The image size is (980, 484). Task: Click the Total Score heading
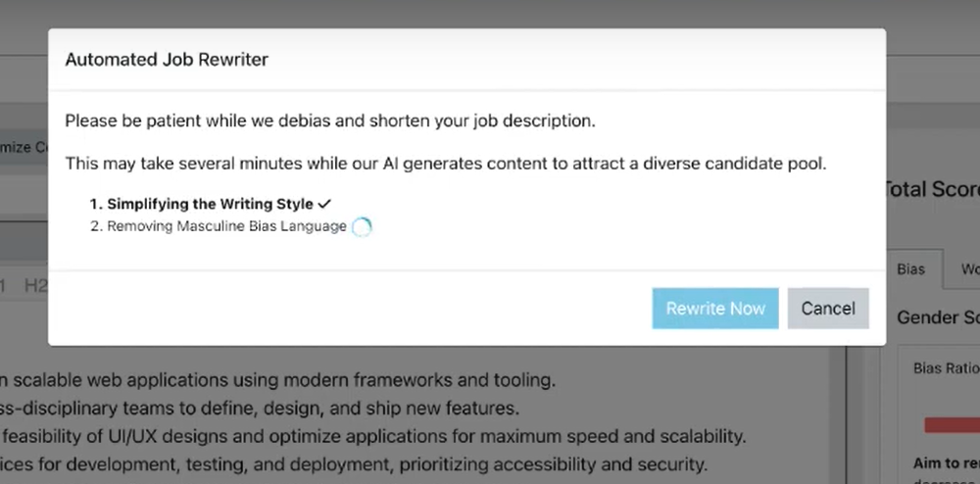pyautogui.click(x=931, y=189)
